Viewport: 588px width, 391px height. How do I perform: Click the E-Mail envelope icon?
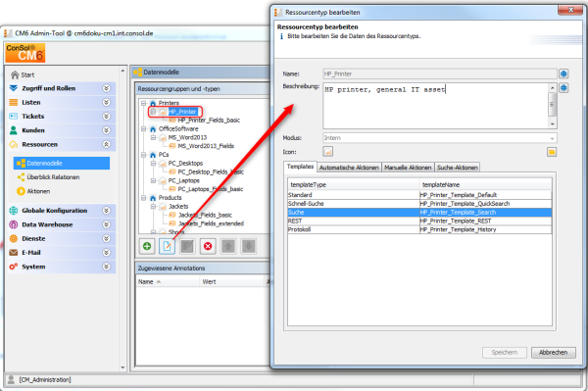[x=13, y=252]
